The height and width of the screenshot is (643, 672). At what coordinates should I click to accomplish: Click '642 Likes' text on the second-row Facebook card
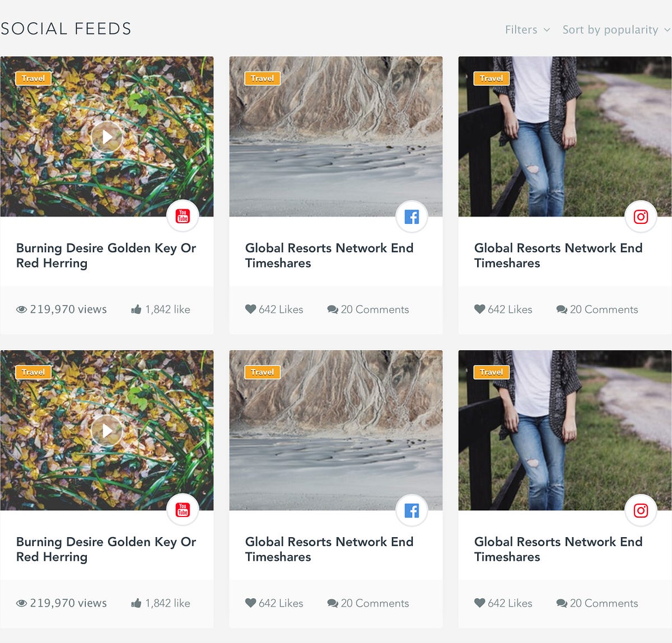(281, 603)
